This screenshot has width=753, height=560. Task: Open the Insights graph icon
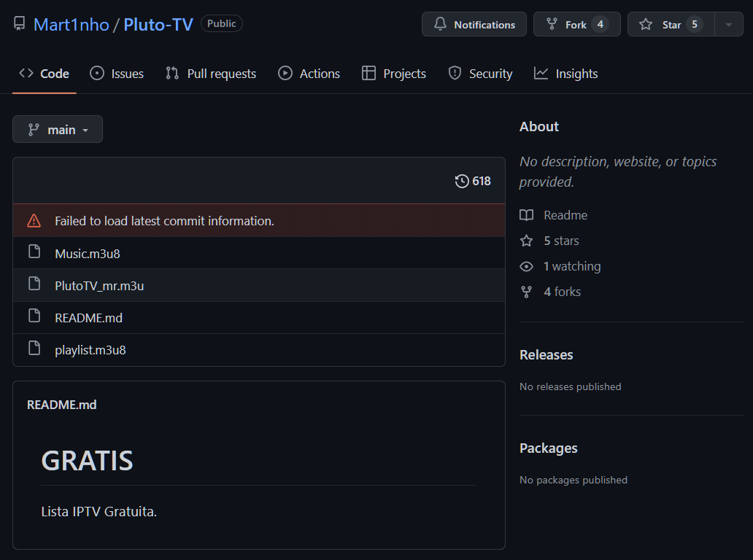coord(540,73)
